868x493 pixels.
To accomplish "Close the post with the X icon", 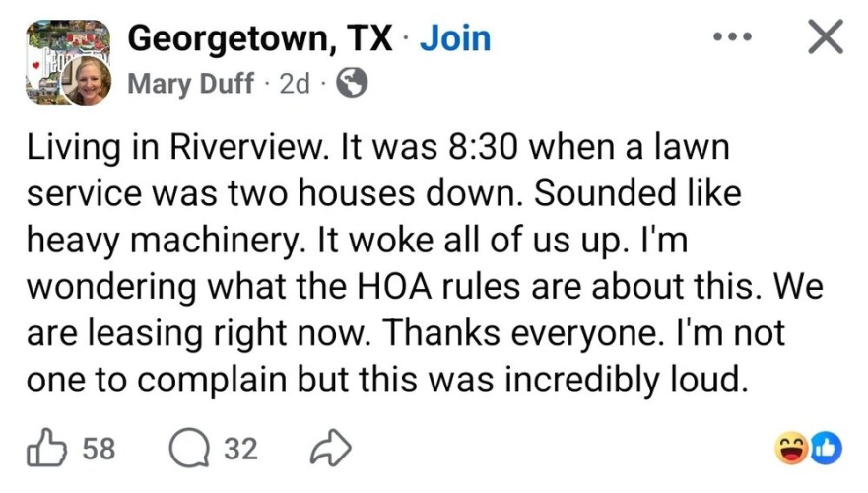I will (824, 37).
